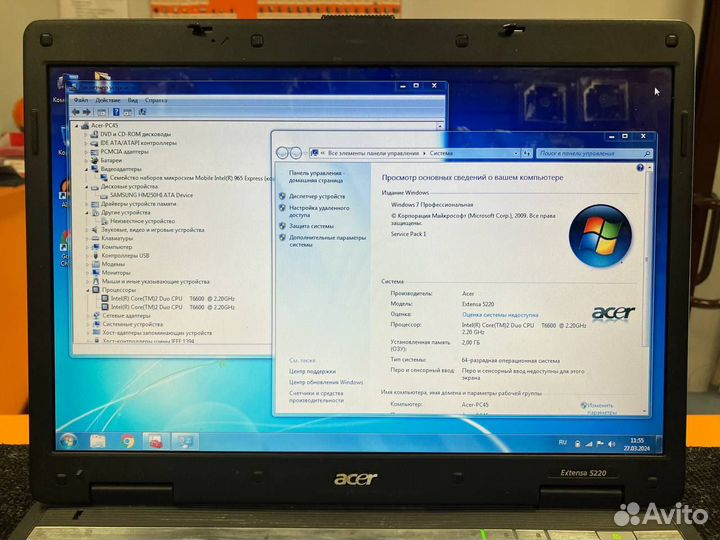Click the Сетевые адаптеры category icon
The image size is (720, 540).
point(96,316)
